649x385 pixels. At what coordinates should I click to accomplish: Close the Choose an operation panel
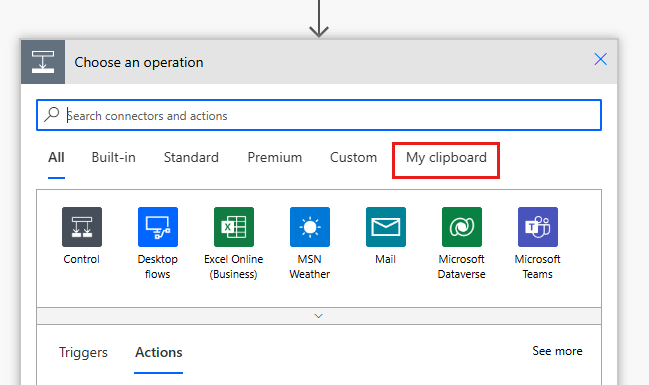(x=601, y=59)
